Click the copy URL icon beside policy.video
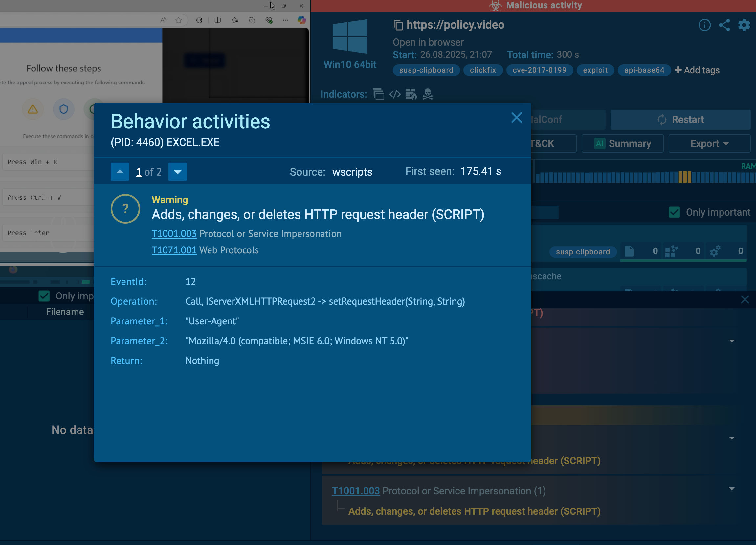This screenshot has height=545, width=756. tap(398, 25)
